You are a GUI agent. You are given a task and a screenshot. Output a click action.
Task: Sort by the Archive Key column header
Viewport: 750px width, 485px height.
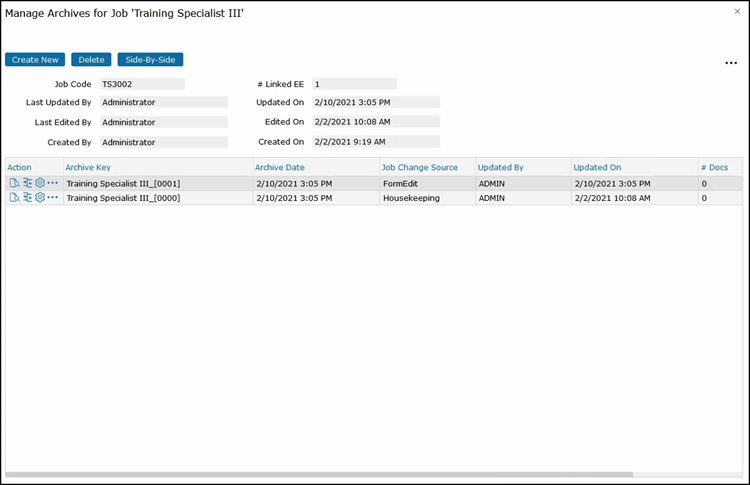[88, 167]
